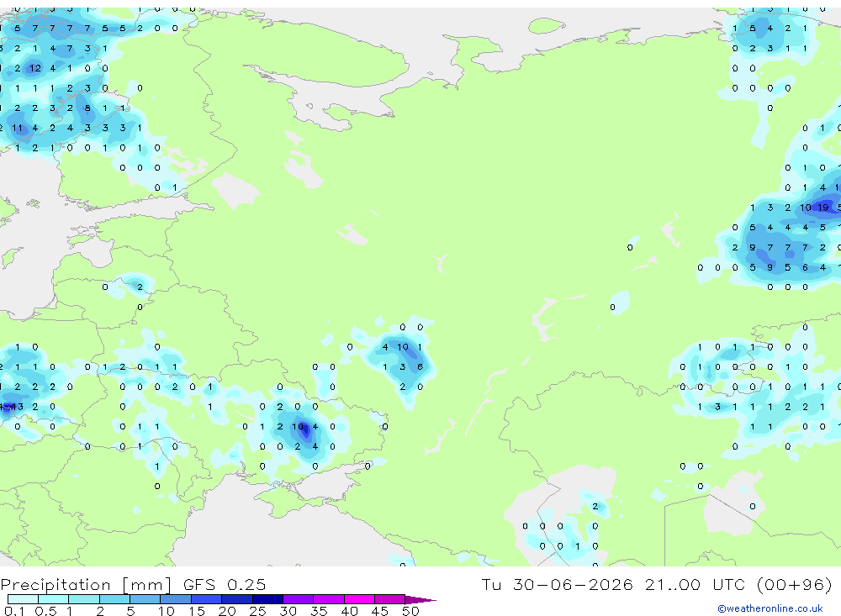Viewport: 841px width, 616px height.
Task: Click the 20–25 mm legend color swatch
Action: coord(237,599)
